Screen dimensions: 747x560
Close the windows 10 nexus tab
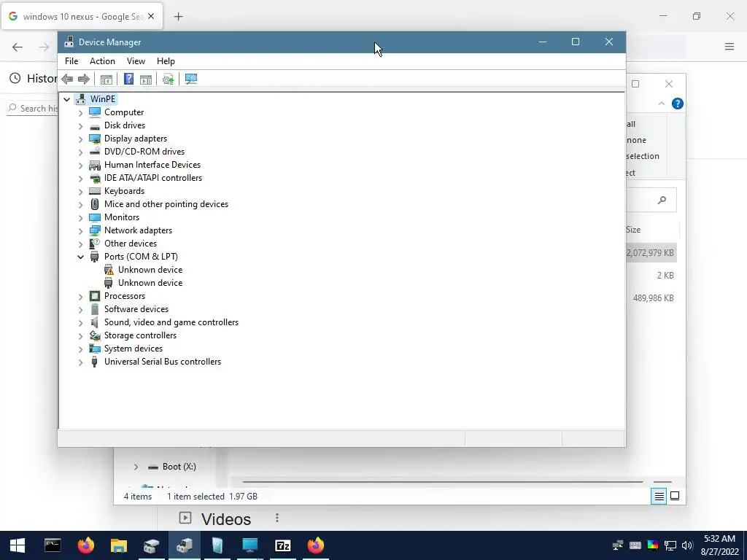(151, 16)
